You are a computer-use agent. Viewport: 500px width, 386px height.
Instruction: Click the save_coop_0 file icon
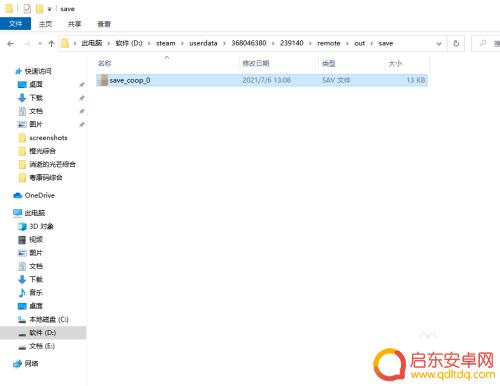(104, 80)
